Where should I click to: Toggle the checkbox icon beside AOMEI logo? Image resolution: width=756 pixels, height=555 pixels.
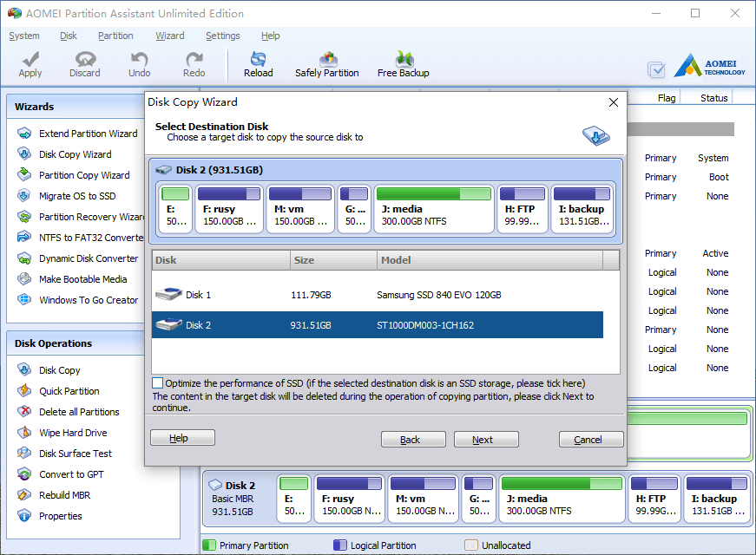[656, 70]
